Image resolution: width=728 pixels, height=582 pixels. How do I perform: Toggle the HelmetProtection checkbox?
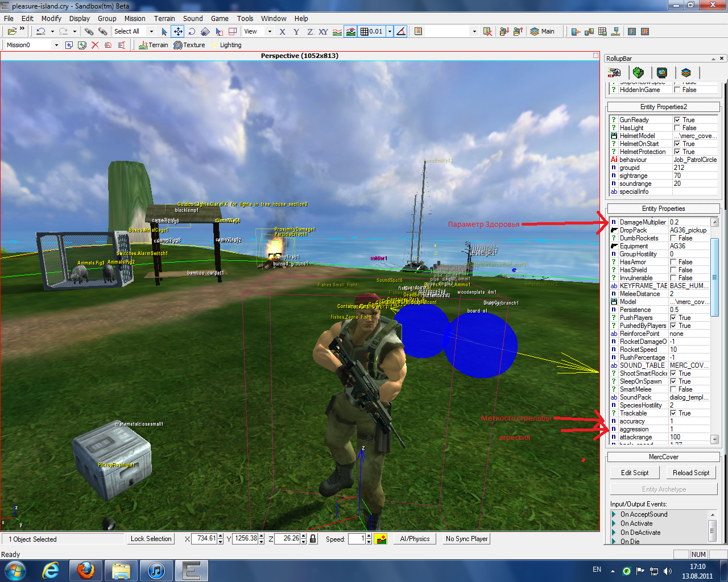[677, 152]
